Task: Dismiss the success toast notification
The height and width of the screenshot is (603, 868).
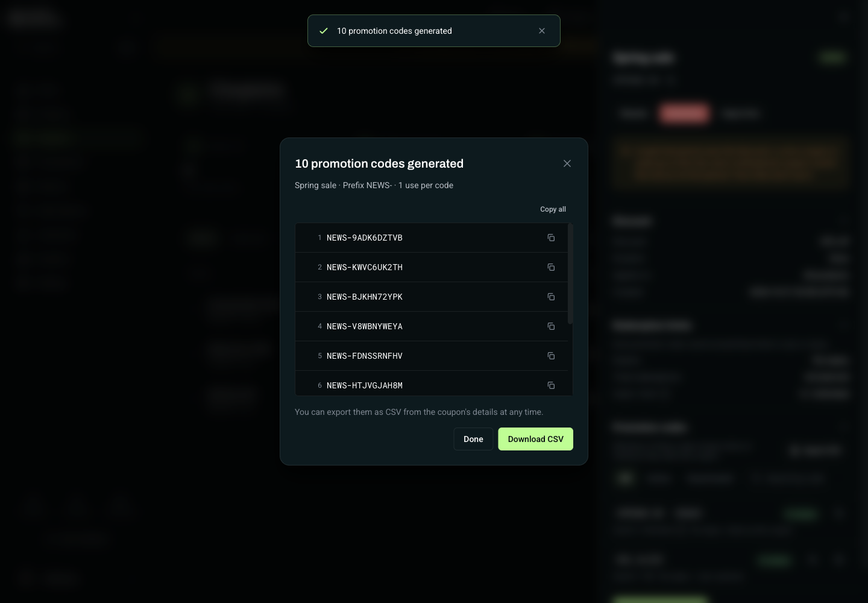Action: pyautogui.click(x=542, y=31)
